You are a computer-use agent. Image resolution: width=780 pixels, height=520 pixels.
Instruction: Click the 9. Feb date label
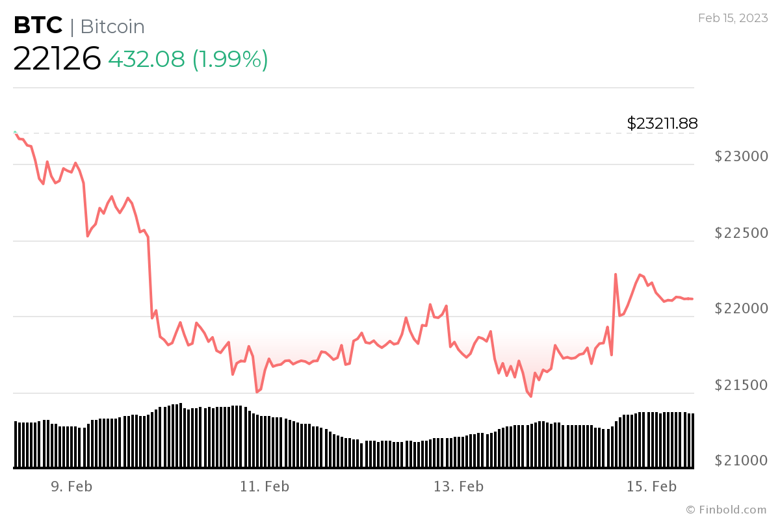tap(72, 486)
